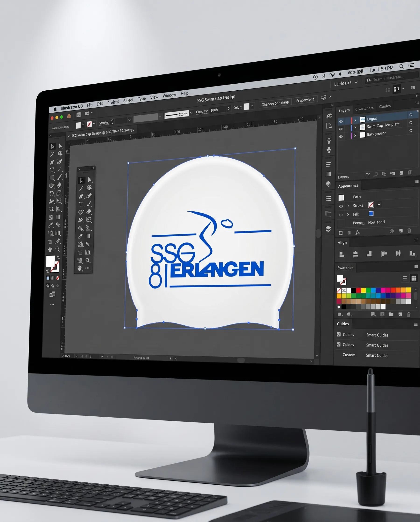Click the Solor color swatch
Viewport: 420px width, 522px height.
(x=246, y=107)
